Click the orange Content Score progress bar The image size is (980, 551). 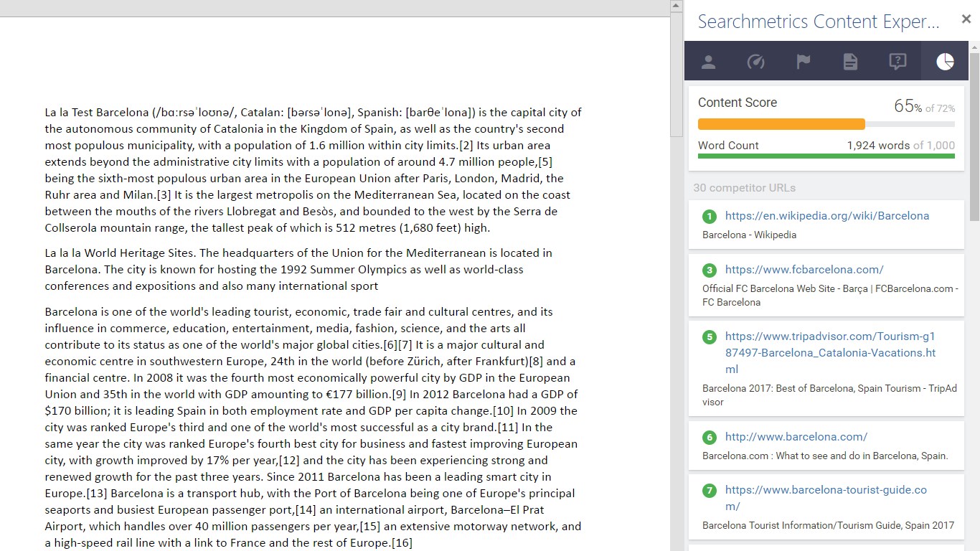(x=781, y=124)
